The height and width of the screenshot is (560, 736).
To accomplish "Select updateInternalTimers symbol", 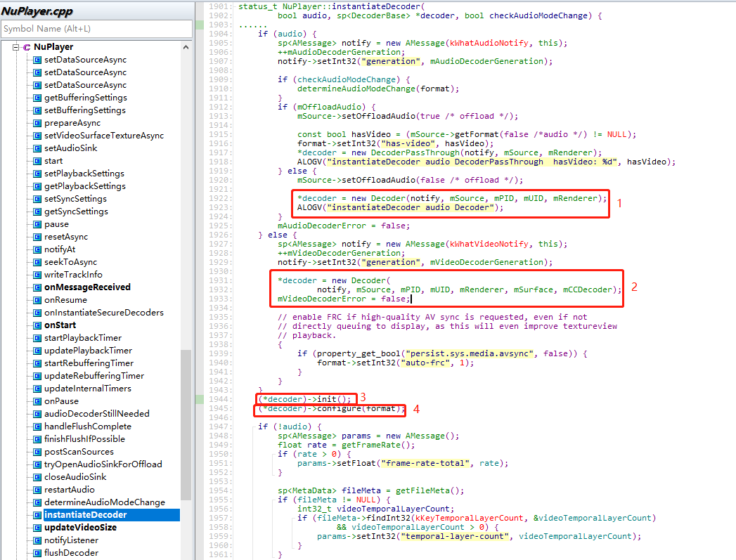I will coord(88,389).
